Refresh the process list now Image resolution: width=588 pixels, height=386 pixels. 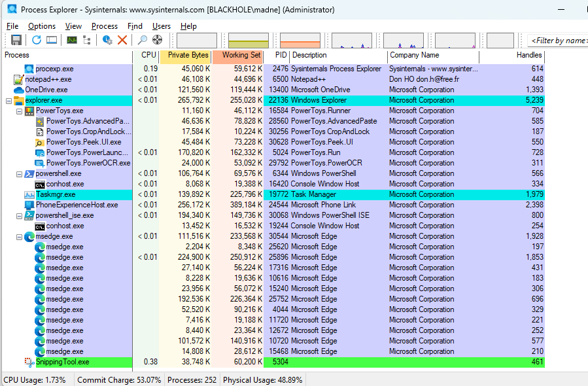tap(37, 40)
